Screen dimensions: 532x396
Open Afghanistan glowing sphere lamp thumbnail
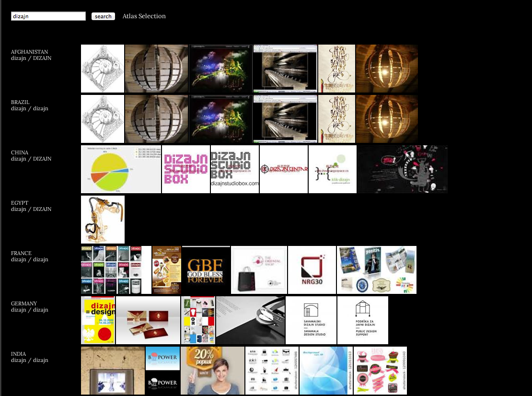[x=387, y=69]
